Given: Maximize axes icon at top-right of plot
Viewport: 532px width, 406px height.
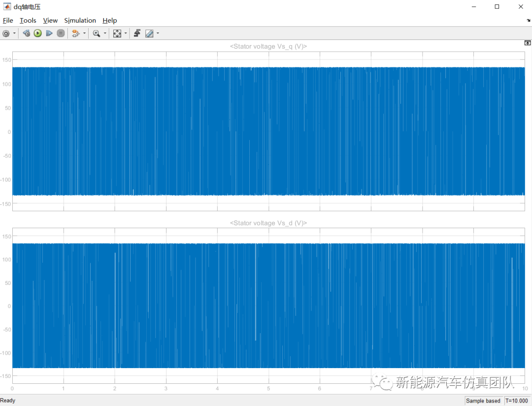Looking at the screenshot, I should pos(528,43).
